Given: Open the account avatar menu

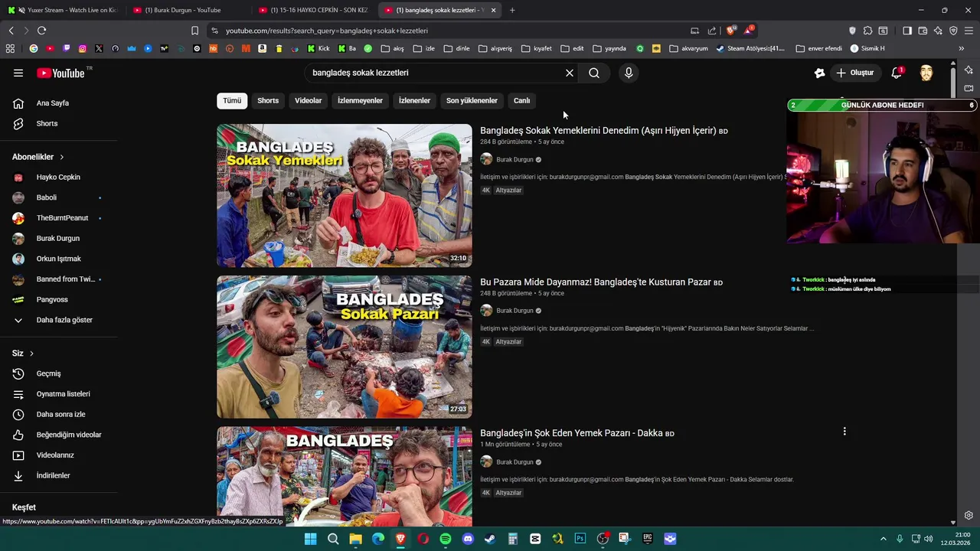Looking at the screenshot, I should click(x=926, y=73).
